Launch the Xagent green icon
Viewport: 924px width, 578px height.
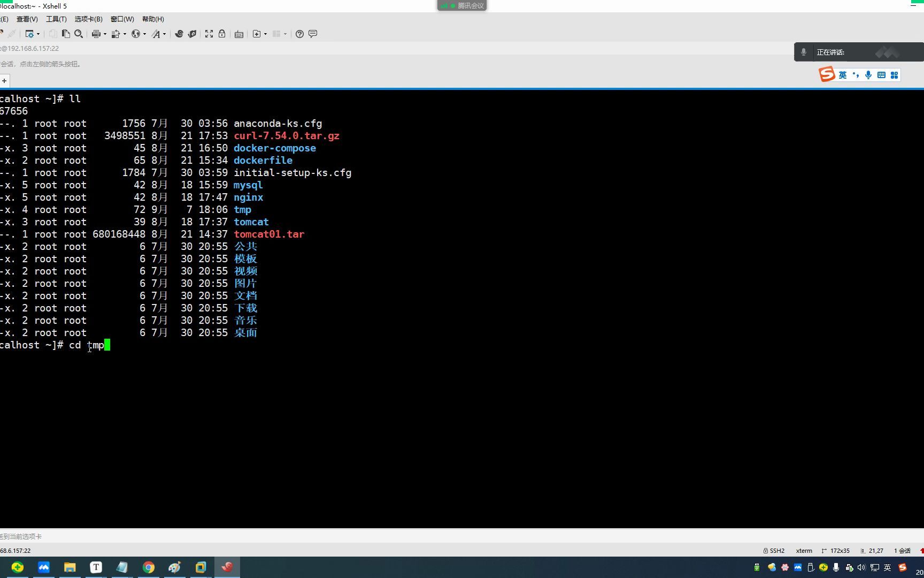point(192,34)
